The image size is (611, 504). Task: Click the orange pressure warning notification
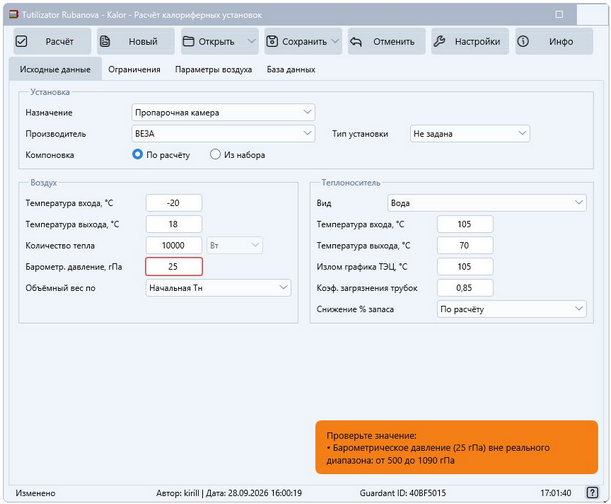(456, 447)
